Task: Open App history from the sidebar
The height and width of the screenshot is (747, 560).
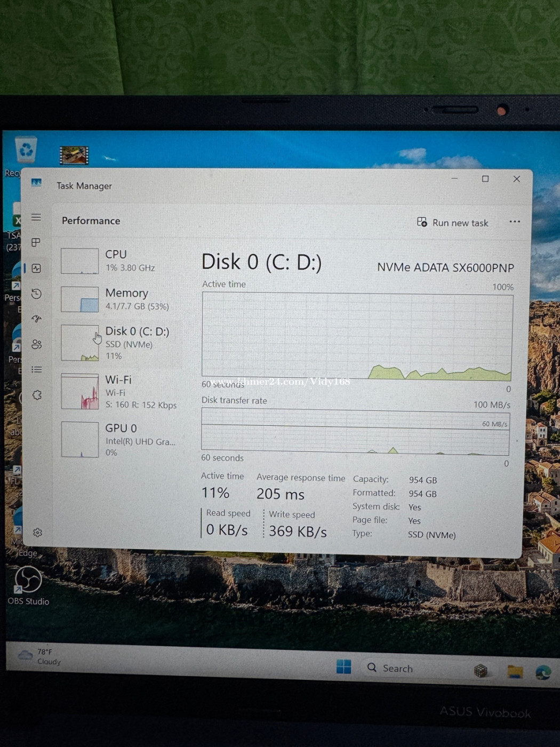Action: (x=36, y=293)
